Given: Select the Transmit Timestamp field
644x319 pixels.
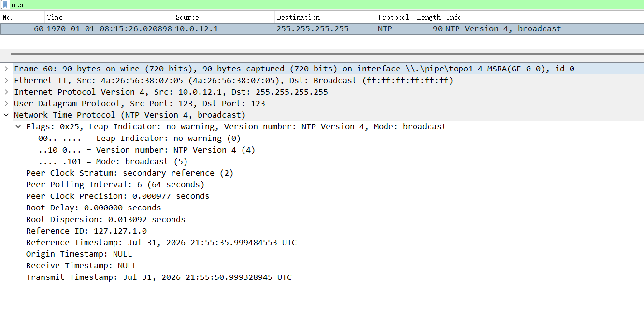Looking at the screenshot, I should (x=159, y=277).
